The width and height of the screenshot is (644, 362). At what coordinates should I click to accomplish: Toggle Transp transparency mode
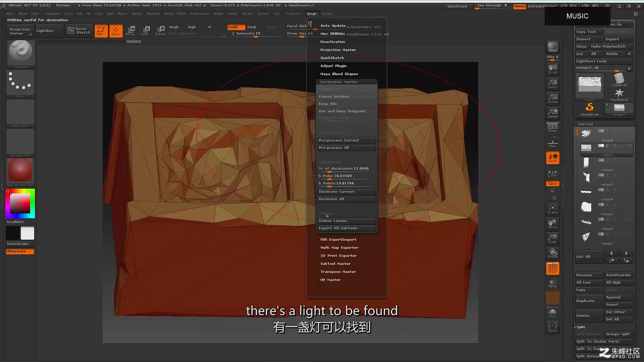coord(552,283)
